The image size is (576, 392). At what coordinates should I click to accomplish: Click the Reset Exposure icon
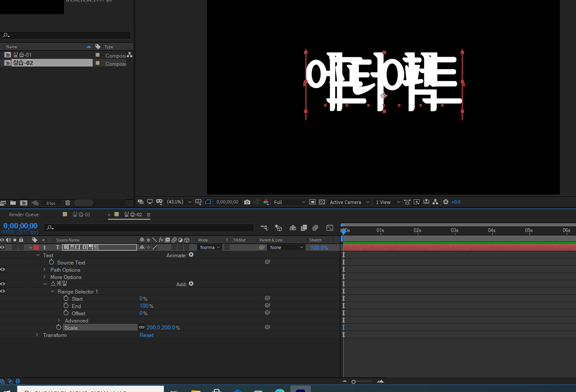446,202
